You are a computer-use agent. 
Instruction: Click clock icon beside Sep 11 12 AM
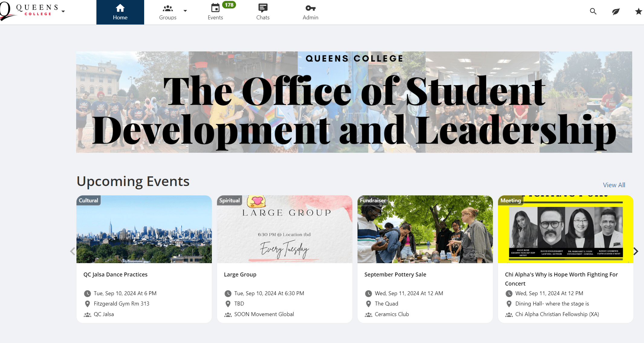click(x=368, y=293)
